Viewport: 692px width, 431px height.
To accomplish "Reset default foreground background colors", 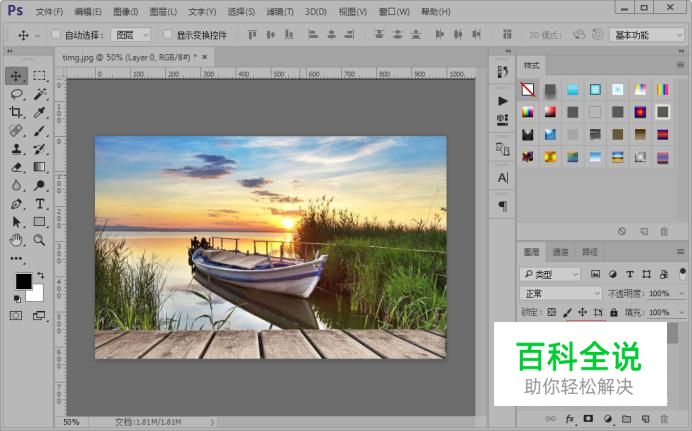I will pos(17,299).
